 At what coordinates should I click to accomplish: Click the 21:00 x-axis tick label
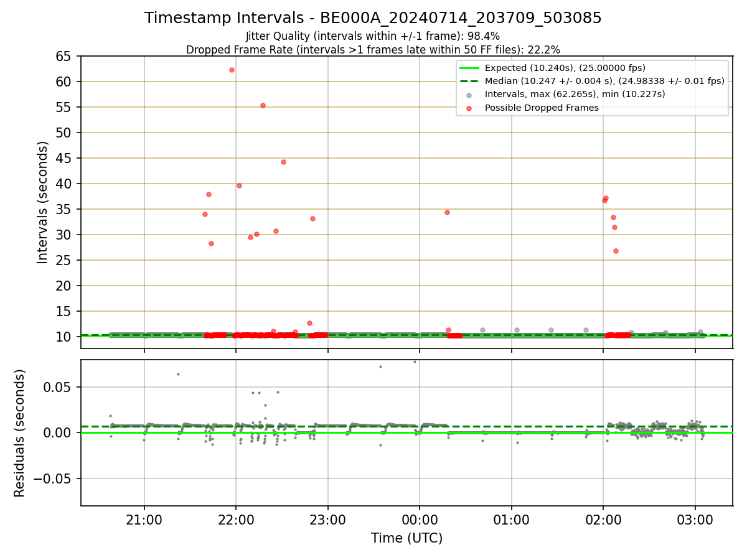tap(144, 519)
